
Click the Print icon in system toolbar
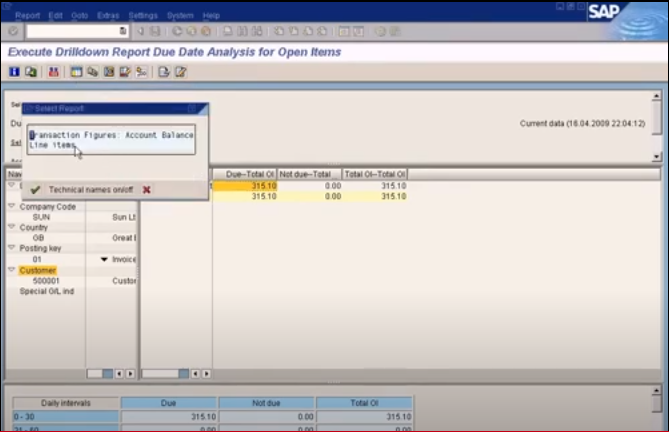pyautogui.click(x=228, y=31)
